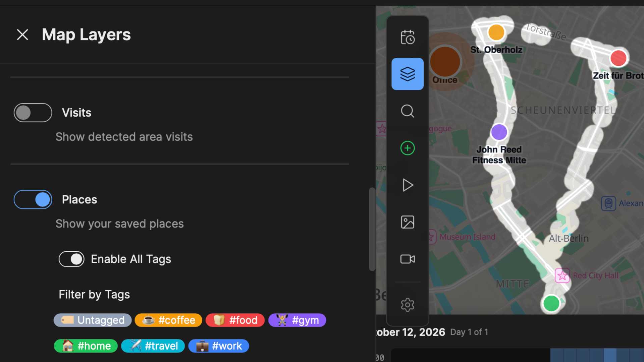The height and width of the screenshot is (362, 644).
Task: Filter places by #gym tag
Action: 297,320
